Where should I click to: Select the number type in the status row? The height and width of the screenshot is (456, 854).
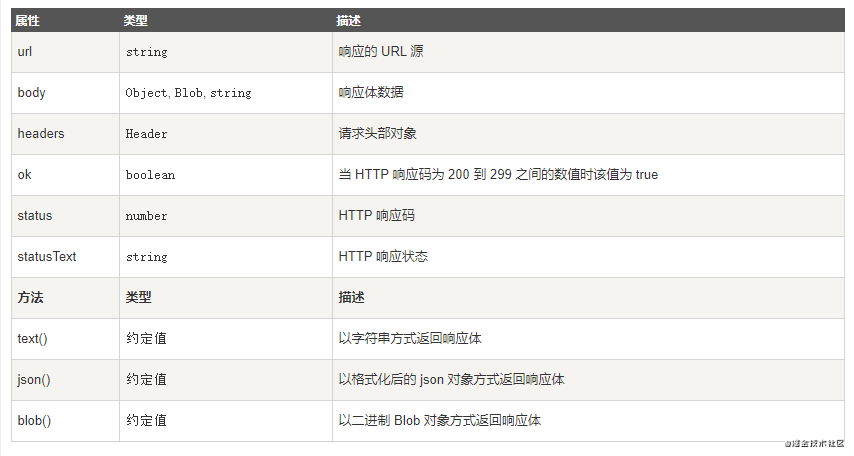pos(146,216)
